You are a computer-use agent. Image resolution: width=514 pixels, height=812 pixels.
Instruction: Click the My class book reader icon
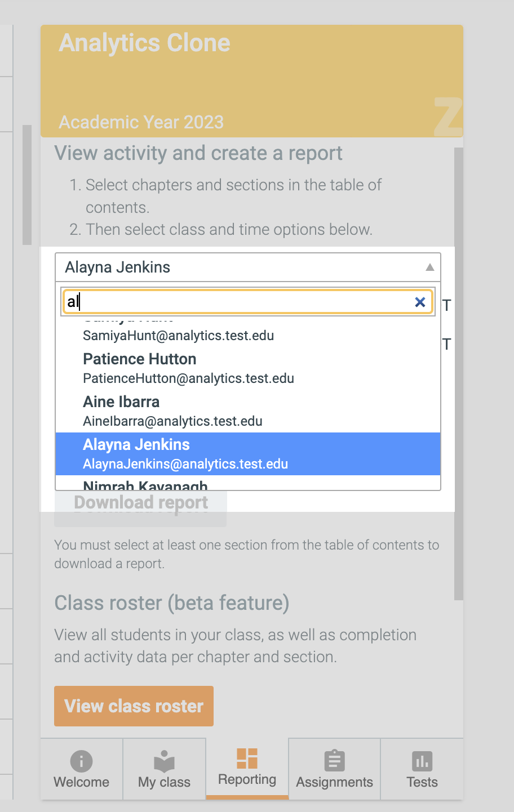click(165, 761)
